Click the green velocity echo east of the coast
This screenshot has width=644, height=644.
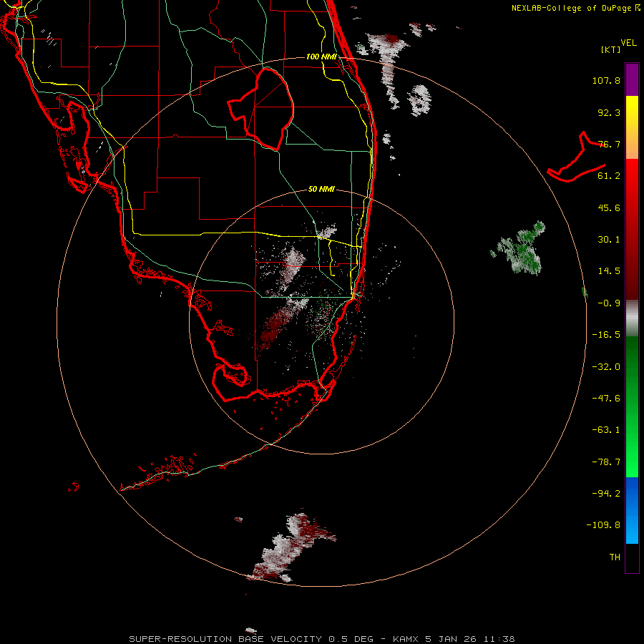(519, 248)
